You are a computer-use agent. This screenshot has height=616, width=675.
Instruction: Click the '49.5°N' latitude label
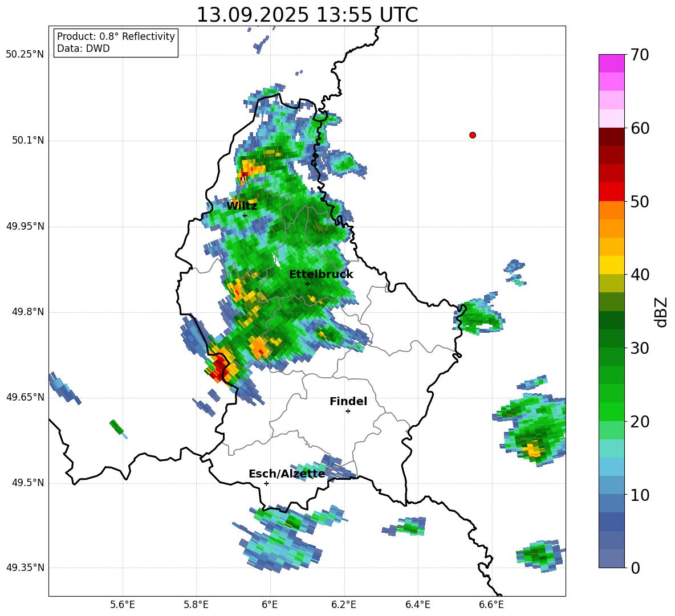(x=27, y=483)
